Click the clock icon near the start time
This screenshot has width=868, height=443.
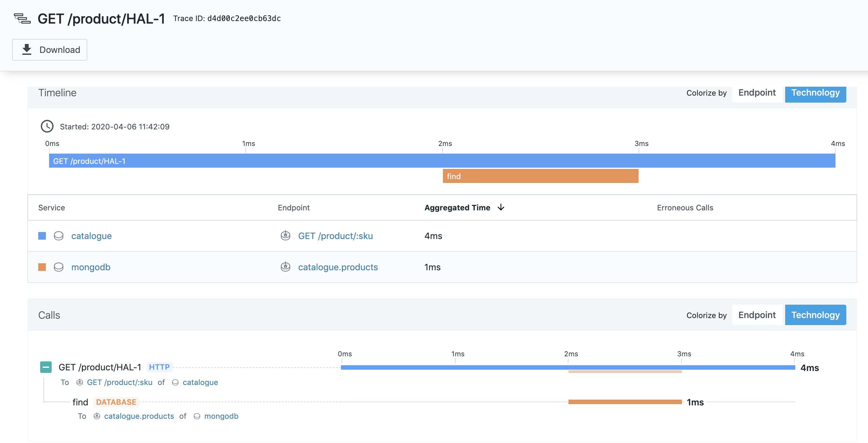coord(47,127)
